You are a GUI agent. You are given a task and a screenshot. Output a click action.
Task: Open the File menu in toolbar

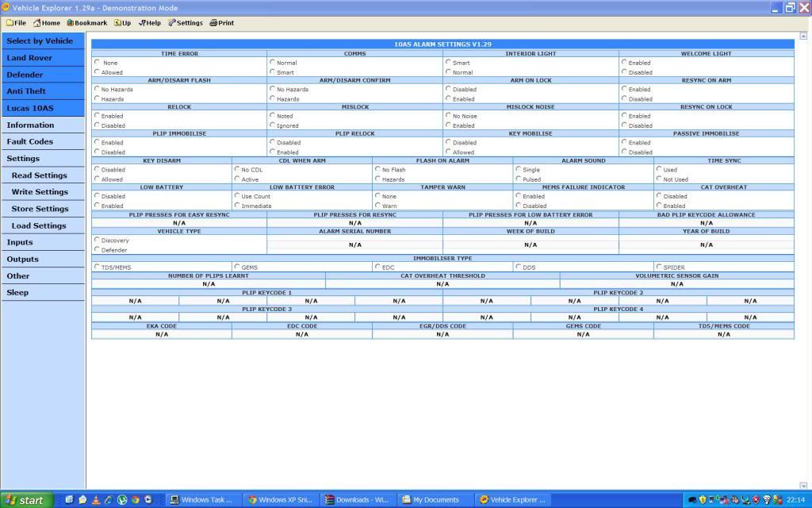pyautogui.click(x=16, y=23)
